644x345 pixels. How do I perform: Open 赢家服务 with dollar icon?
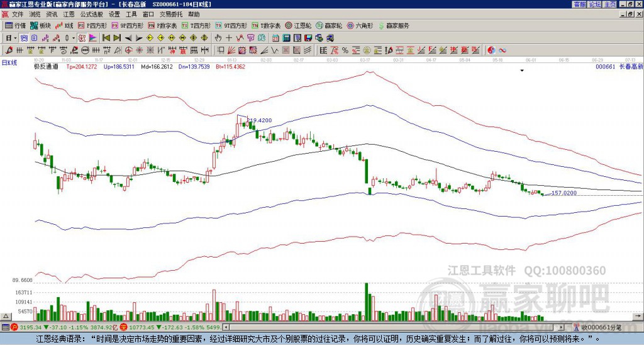pos(394,25)
